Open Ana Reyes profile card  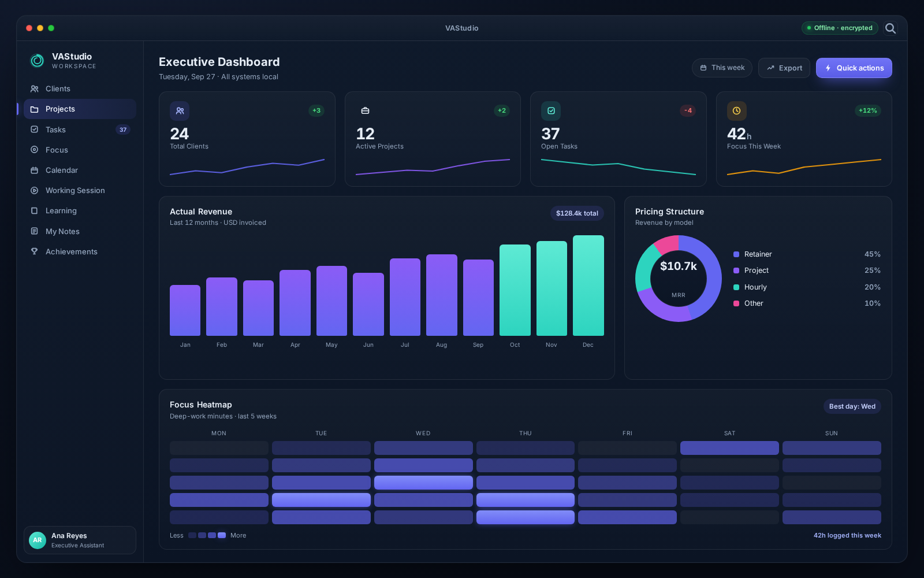80,540
